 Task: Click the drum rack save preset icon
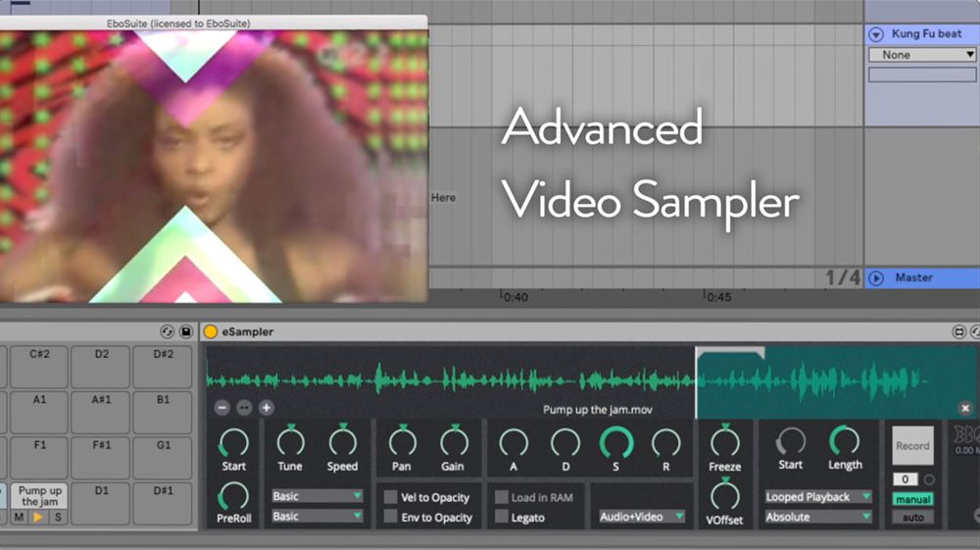click(186, 332)
